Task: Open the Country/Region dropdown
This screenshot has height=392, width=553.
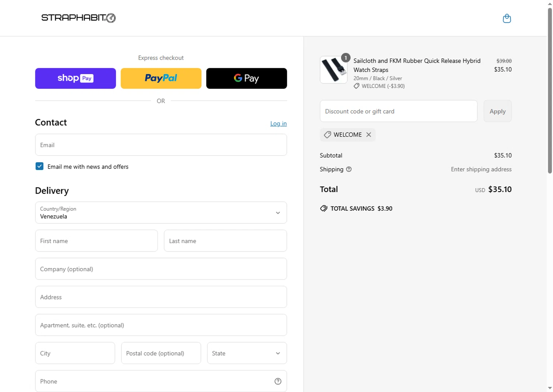Action: click(161, 212)
